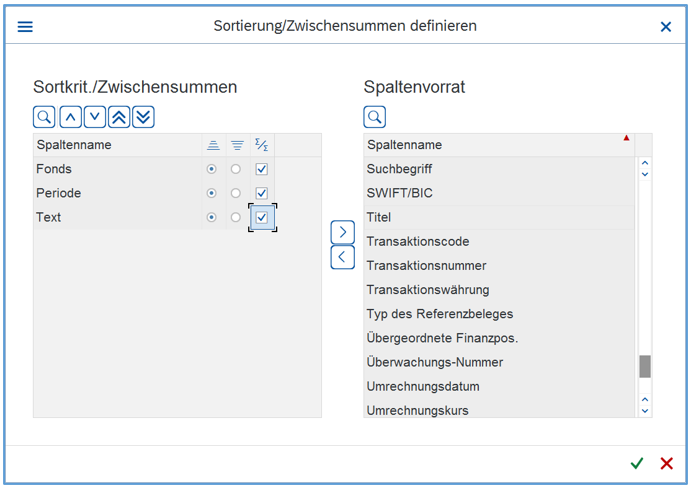Set Periode to descending sort order
This screenshot has width=692, height=489.
236,193
